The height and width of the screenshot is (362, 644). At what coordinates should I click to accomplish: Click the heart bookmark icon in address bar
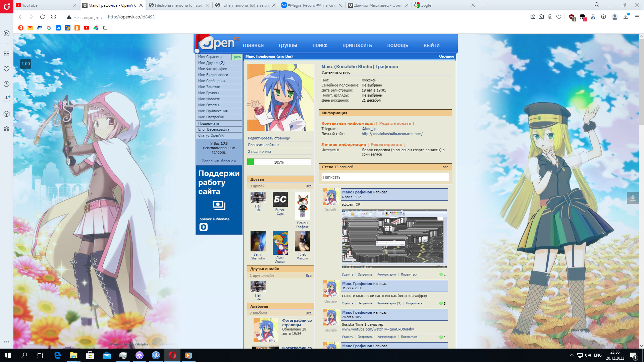[559, 17]
